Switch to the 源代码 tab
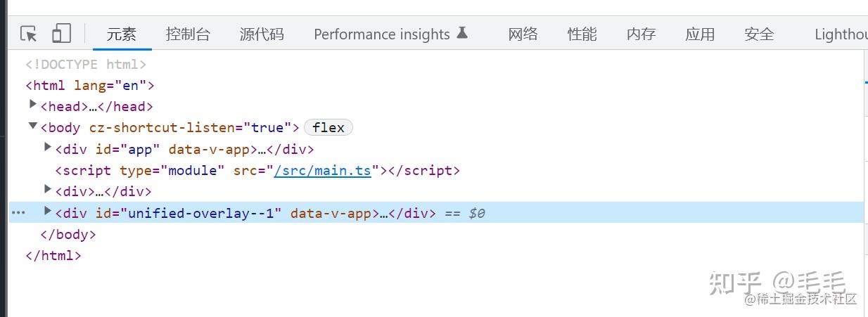868x317 pixels. point(262,34)
